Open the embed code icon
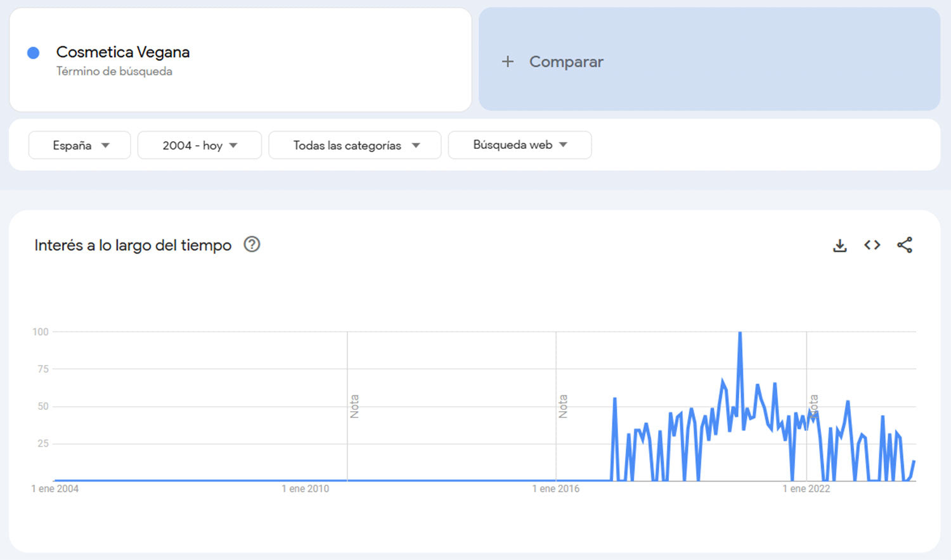The height and width of the screenshot is (560, 951). pyautogui.click(x=872, y=245)
